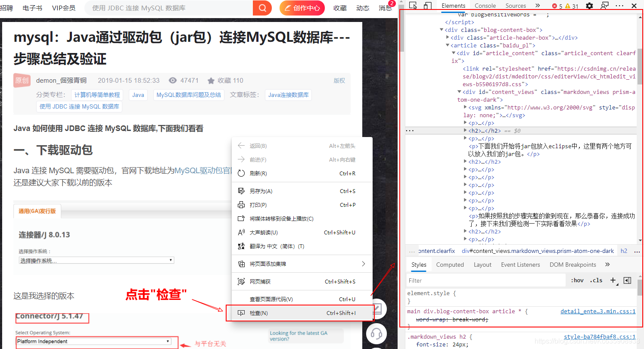Screen dimensions: 644x349
Task: Click the translate icon in the context menu
Action: tap(241, 246)
